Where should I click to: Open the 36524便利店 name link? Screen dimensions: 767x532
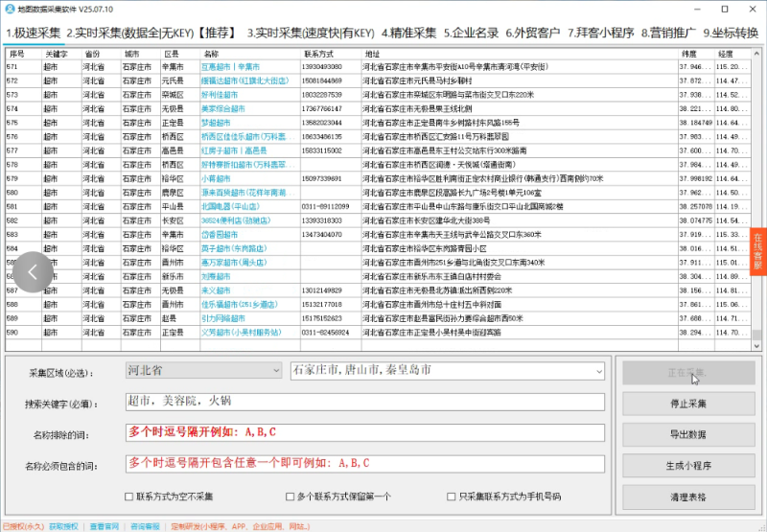coord(236,220)
